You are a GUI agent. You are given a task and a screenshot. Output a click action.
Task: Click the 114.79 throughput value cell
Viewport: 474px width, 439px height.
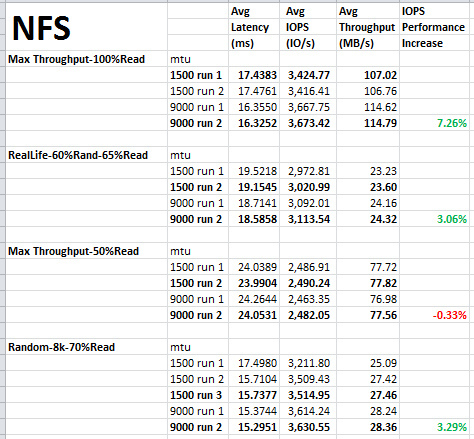pyautogui.click(x=368, y=123)
